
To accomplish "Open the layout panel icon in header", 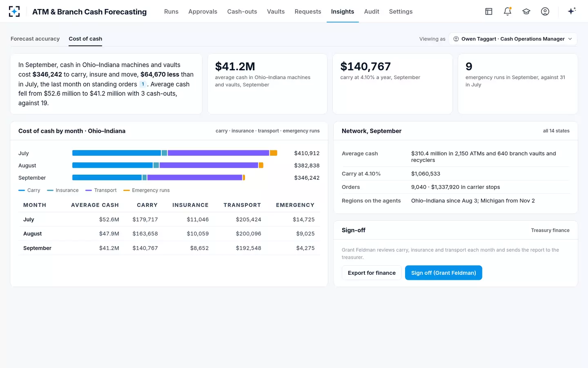I will 489,11.
